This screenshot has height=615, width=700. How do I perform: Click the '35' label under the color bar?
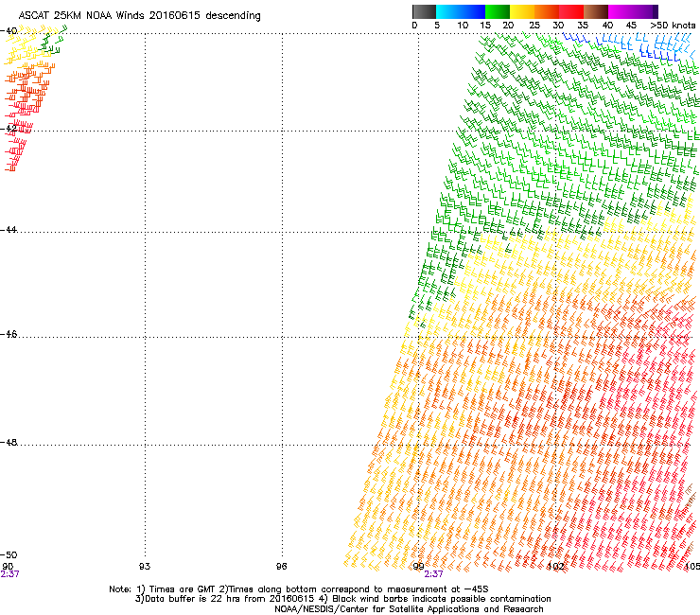click(583, 26)
